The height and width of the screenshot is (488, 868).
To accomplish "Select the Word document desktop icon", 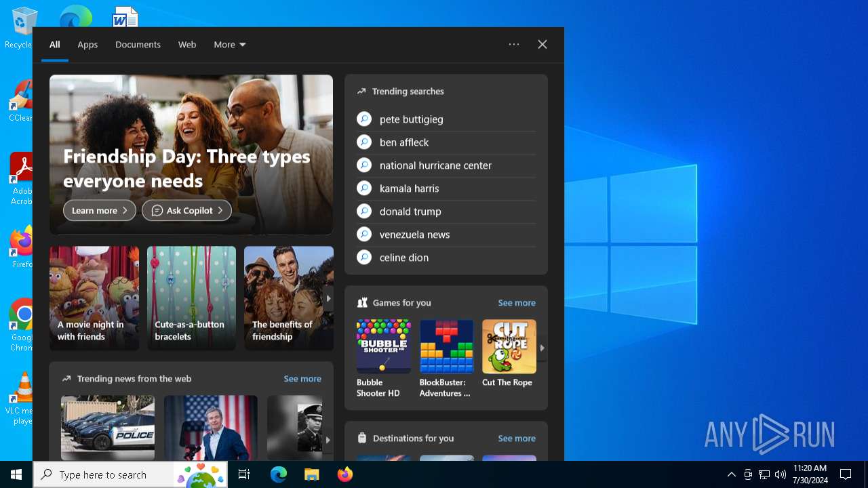I will click(125, 17).
